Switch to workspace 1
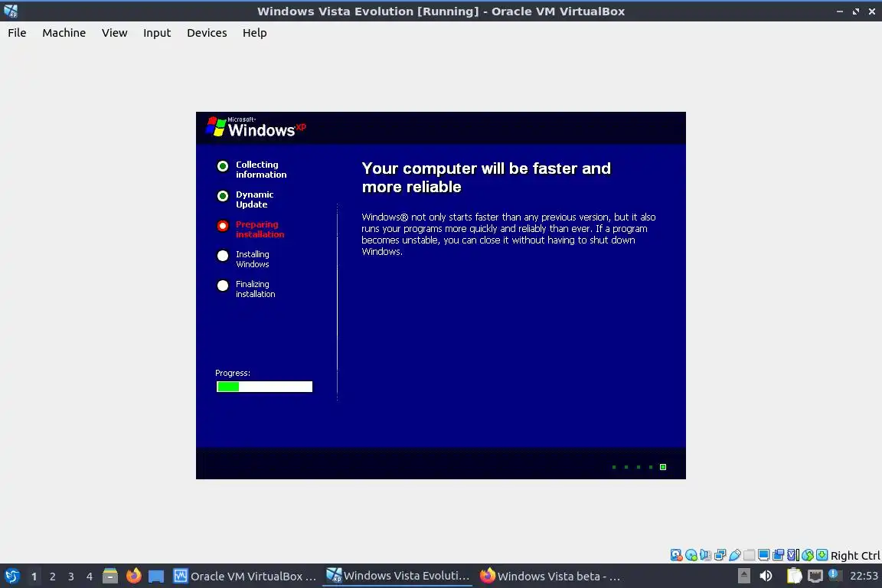Viewport: 882px width, 588px height. [34, 577]
